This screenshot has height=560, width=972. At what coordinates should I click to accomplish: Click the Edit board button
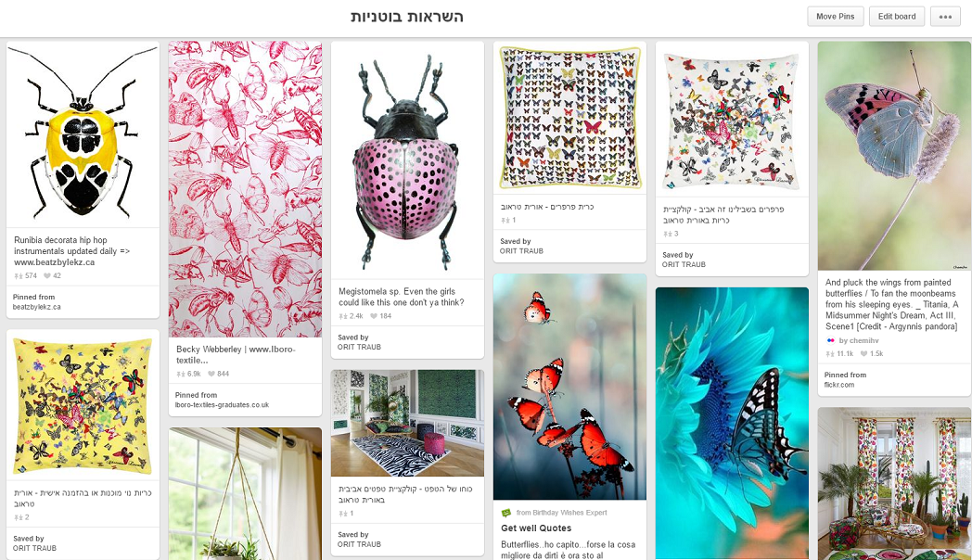pyautogui.click(x=896, y=17)
